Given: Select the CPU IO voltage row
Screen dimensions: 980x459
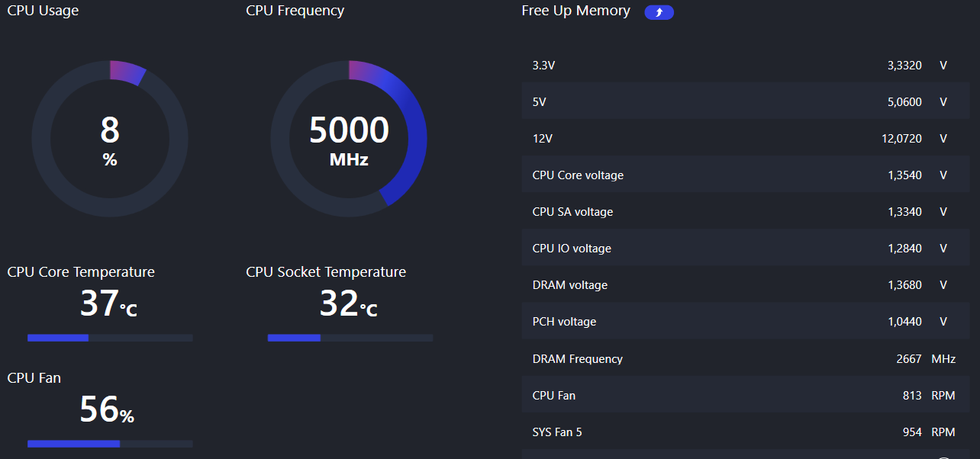Looking at the screenshot, I should tap(746, 248).
